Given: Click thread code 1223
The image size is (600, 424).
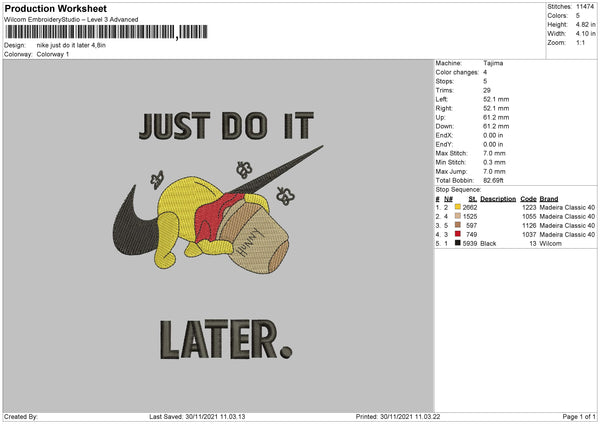Looking at the screenshot, I should coord(529,207).
